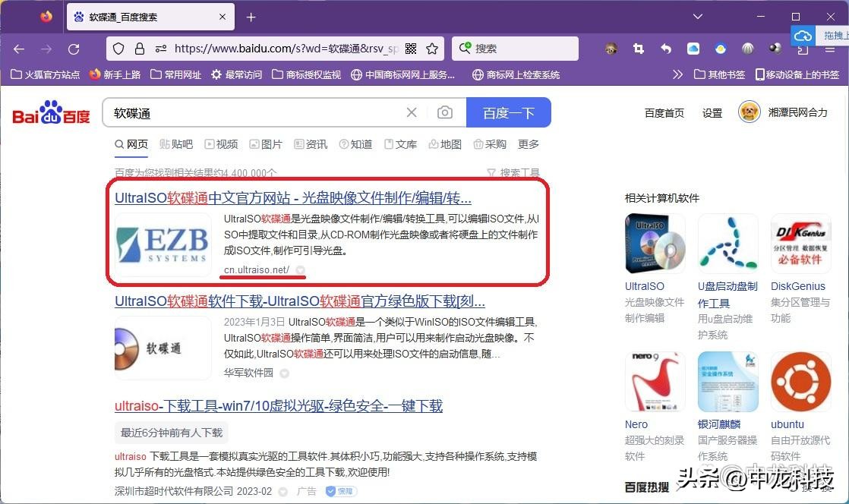
Task: Open the browser hamburger menu
Action: 832,48
